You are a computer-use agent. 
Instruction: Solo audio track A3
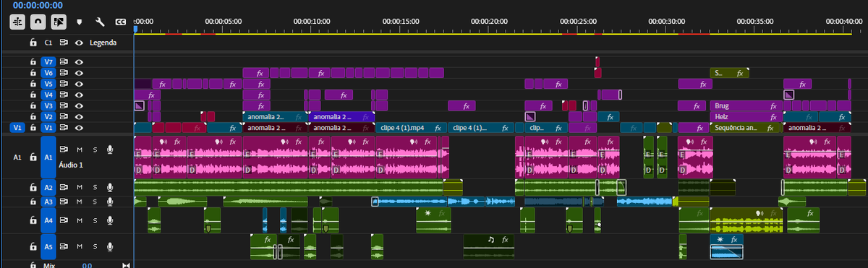click(x=94, y=202)
